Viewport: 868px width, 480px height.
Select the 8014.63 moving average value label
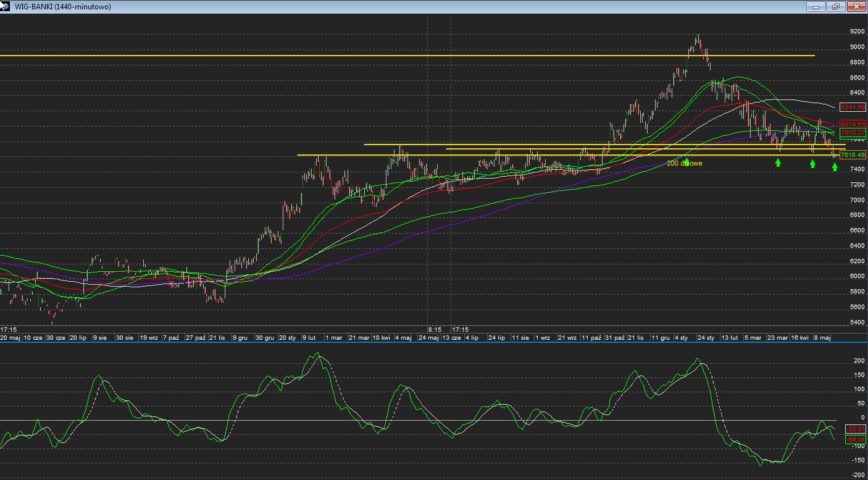click(x=853, y=124)
